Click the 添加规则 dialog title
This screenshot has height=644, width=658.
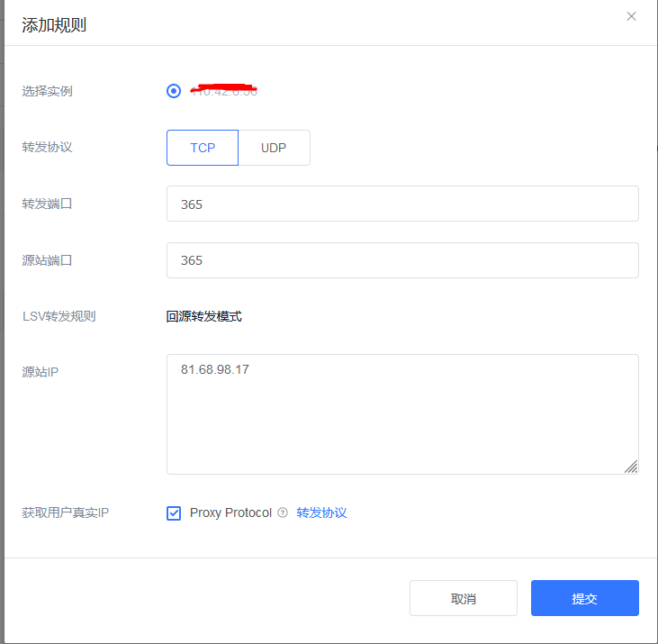(x=54, y=25)
